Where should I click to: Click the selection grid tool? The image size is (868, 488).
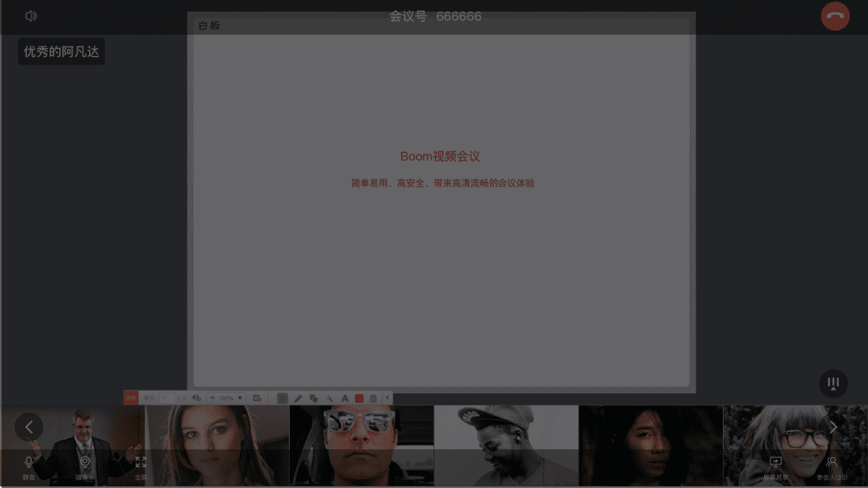283,398
